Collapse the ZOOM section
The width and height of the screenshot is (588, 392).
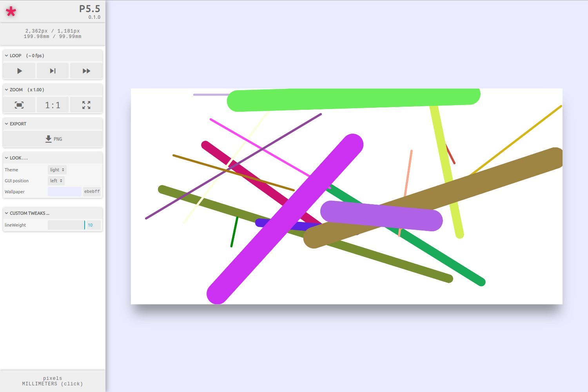click(6, 89)
